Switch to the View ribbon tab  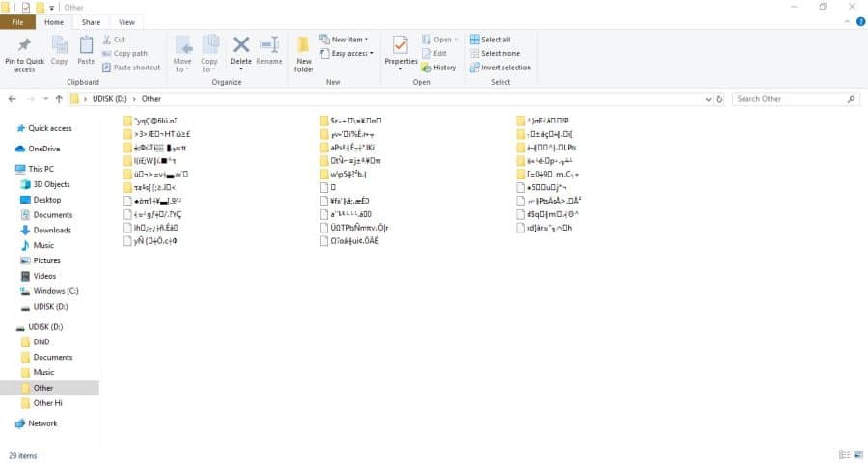click(x=126, y=22)
